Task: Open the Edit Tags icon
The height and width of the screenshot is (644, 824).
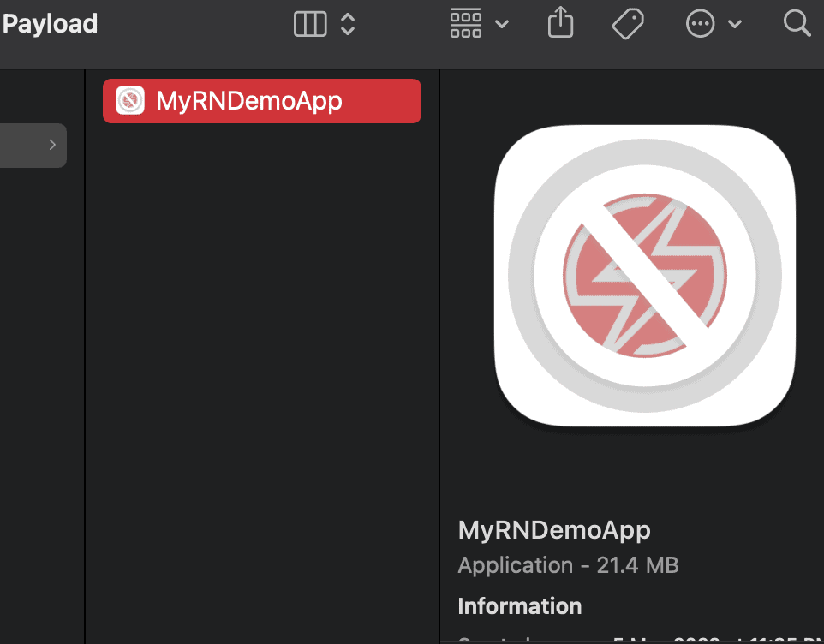Action: point(628,24)
